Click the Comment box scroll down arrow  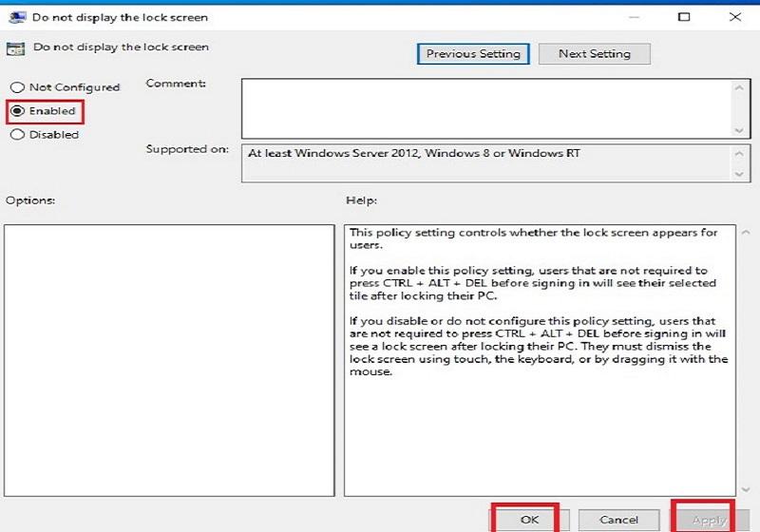(739, 129)
